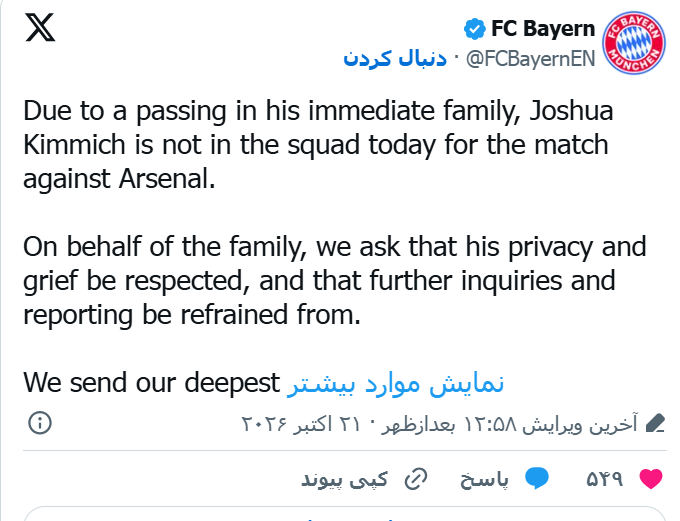Click the copy link chain icon

pos(416,479)
